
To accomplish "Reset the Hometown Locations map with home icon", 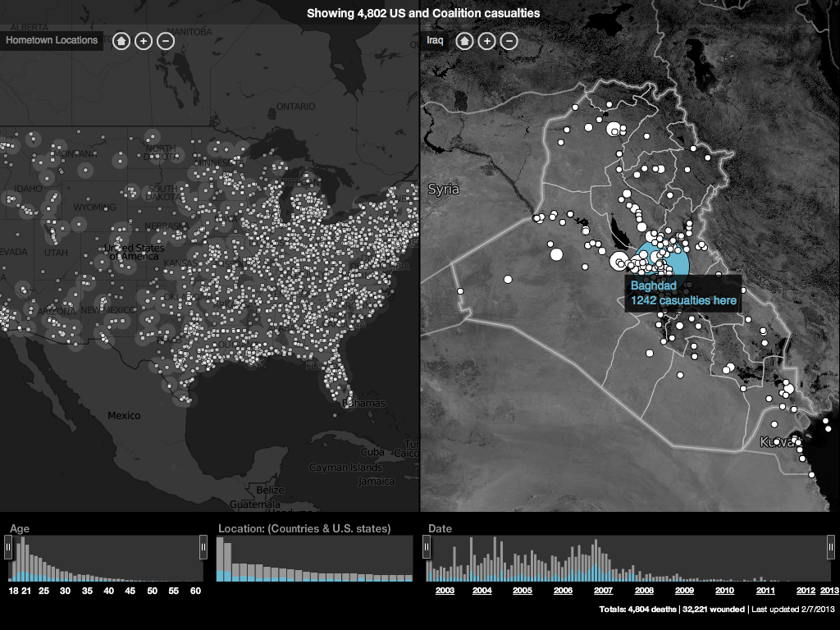I will 121,40.
